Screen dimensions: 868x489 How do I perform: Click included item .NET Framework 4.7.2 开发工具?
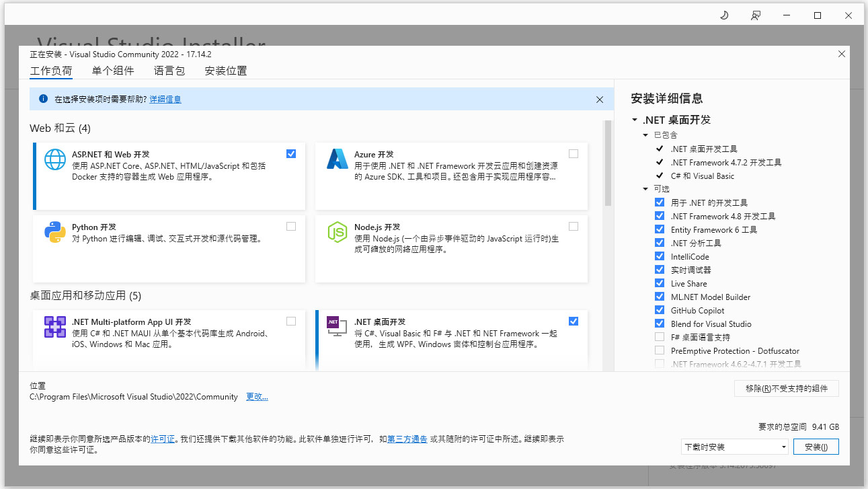(726, 162)
